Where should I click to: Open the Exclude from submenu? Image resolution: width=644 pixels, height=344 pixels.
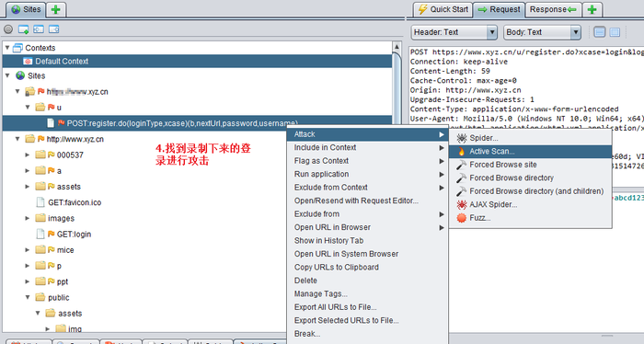[367, 214]
